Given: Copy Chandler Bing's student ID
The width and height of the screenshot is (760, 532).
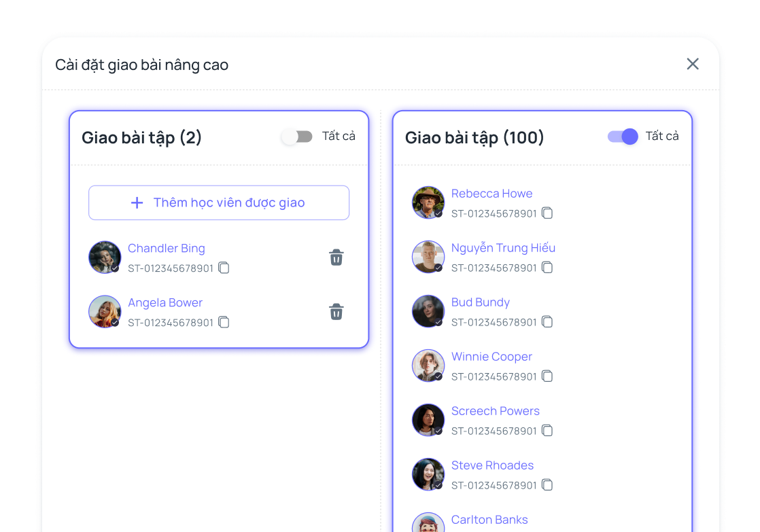Looking at the screenshot, I should point(224,268).
